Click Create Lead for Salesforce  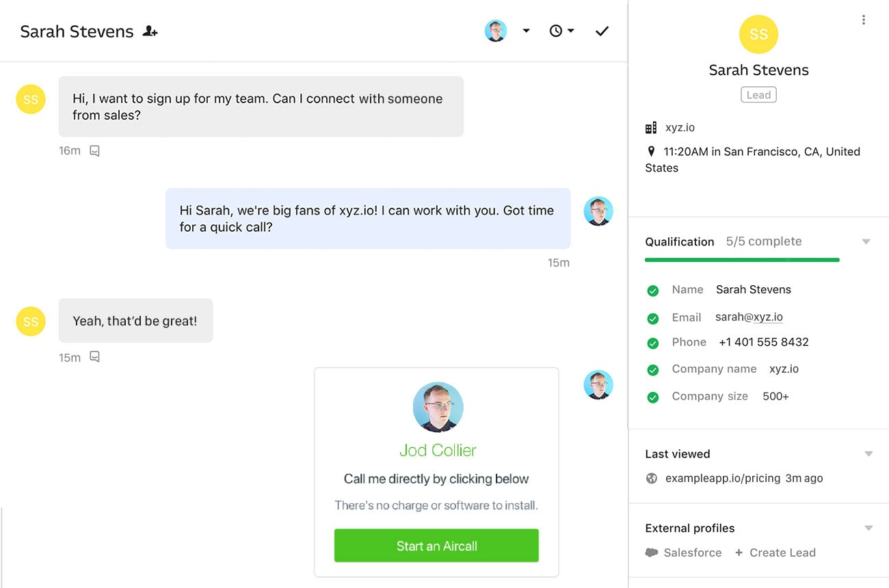(775, 552)
